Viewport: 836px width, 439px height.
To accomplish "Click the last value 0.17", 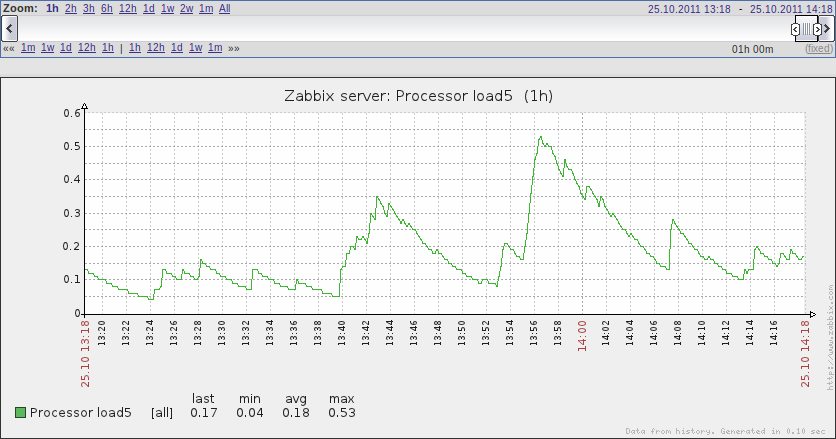I will [x=204, y=412].
